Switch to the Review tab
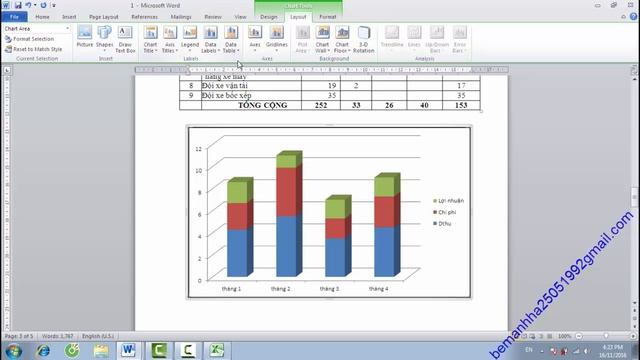This screenshot has height=360, width=640. click(213, 17)
